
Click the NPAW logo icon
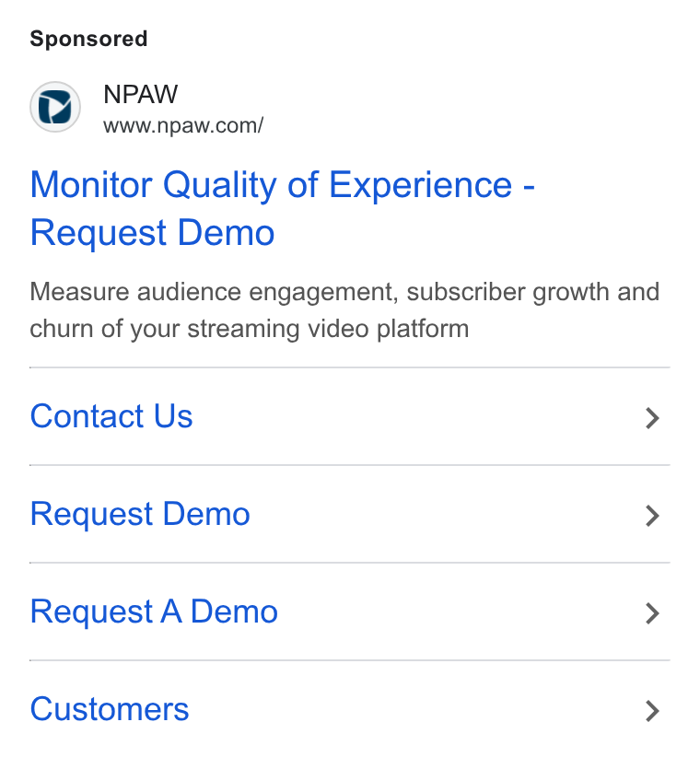(55, 107)
